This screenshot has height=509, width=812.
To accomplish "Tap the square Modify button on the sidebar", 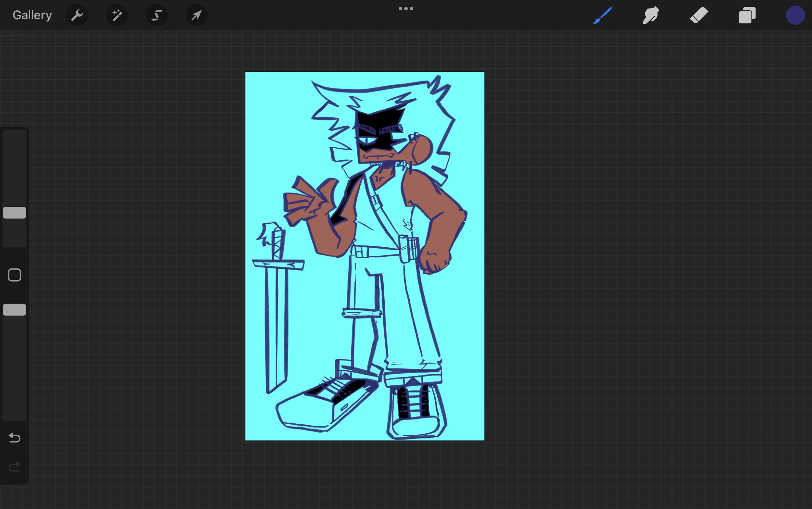I will (x=14, y=275).
